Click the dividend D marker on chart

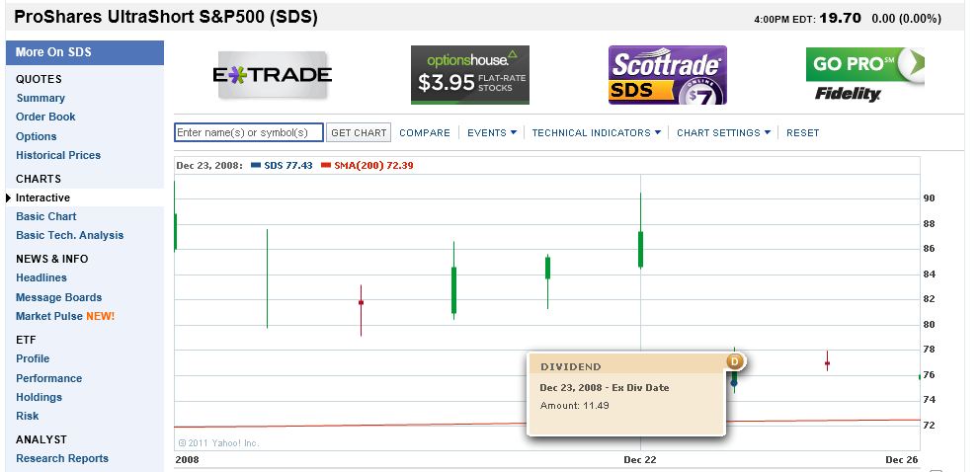(736, 360)
